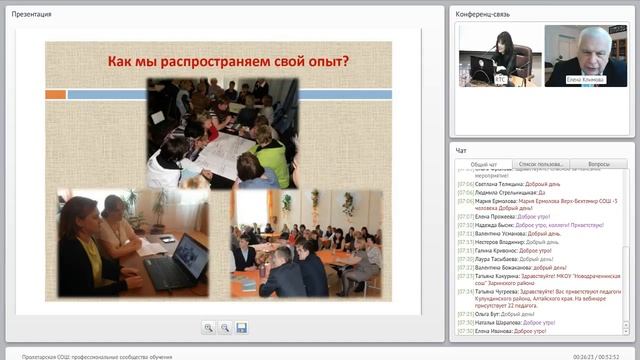Click Ольга Бут chat message

(x=496, y=314)
